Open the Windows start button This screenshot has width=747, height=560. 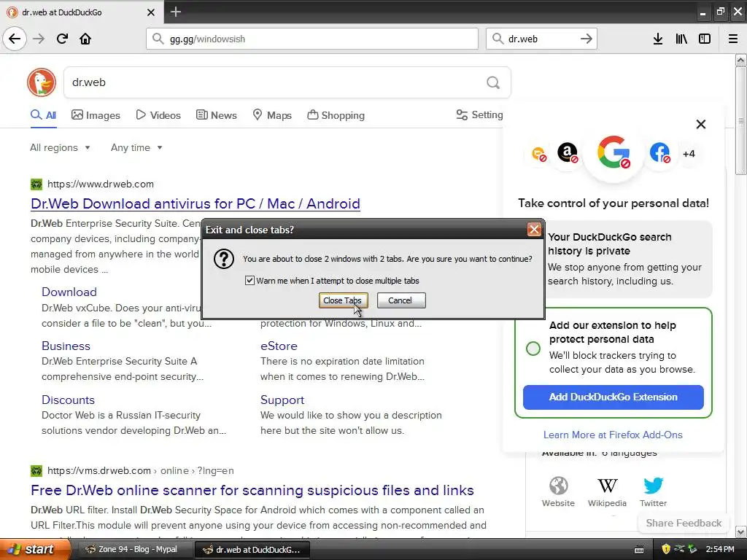(x=34, y=549)
